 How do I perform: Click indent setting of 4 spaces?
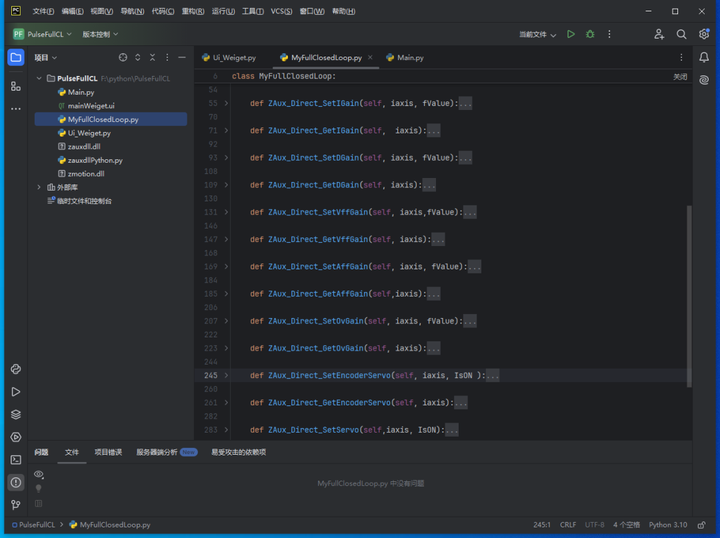626,525
